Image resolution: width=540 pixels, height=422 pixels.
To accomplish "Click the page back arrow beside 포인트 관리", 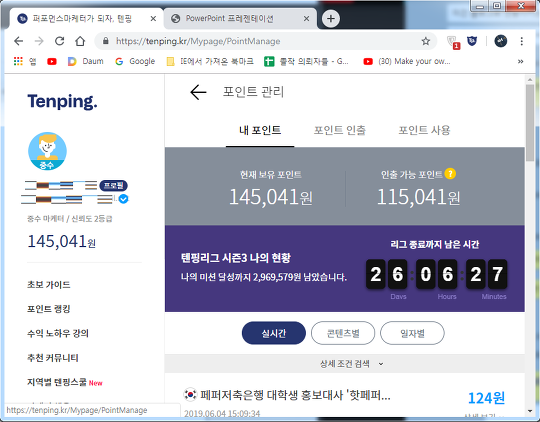I will tap(198, 92).
